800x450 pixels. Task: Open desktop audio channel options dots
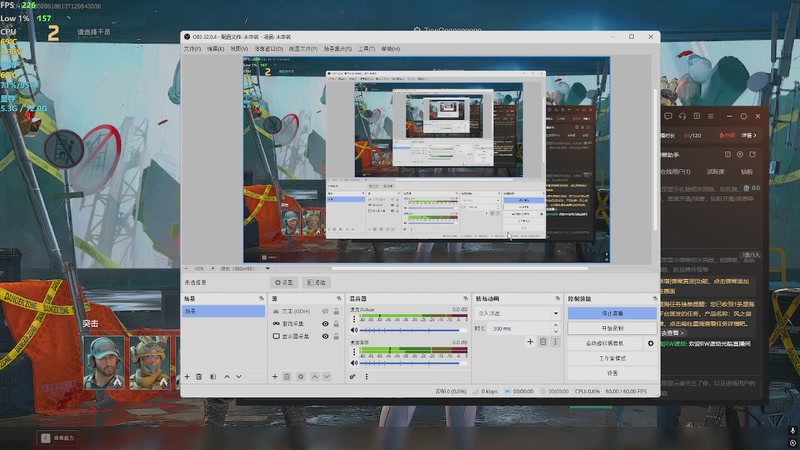354,352
